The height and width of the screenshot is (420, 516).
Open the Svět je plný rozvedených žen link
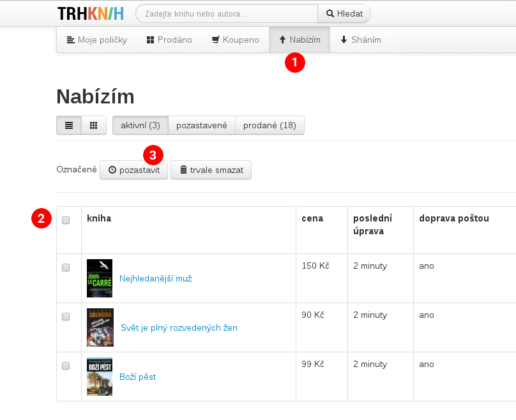point(179,327)
